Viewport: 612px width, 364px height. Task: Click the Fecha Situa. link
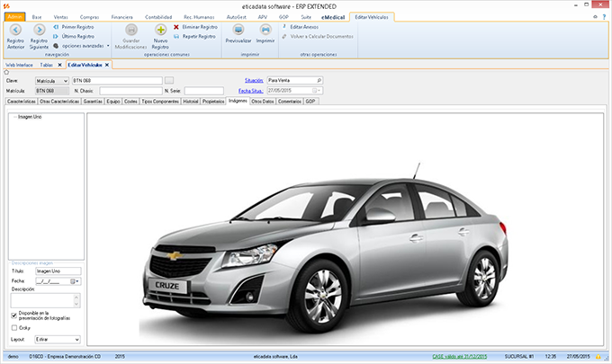tap(250, 91)
